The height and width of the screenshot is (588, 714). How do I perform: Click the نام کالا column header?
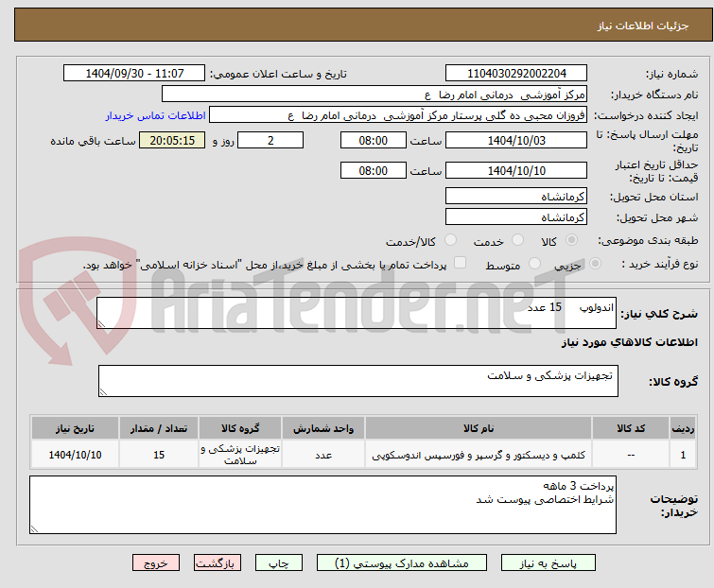pos(479,428)
